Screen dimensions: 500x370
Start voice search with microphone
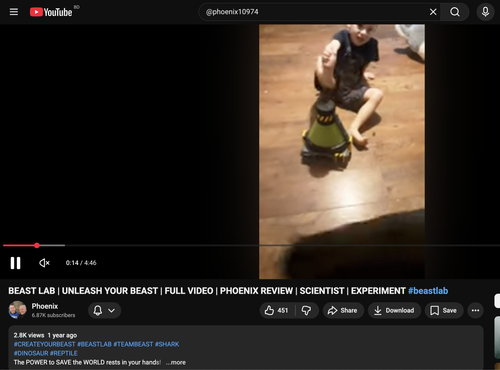coord(485,12)
